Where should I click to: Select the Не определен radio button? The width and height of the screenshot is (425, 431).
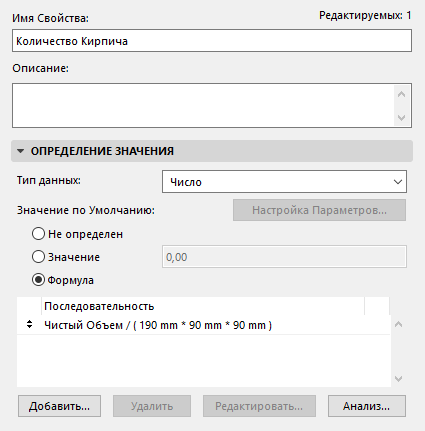pyautogui.click(x=38, y=234)
